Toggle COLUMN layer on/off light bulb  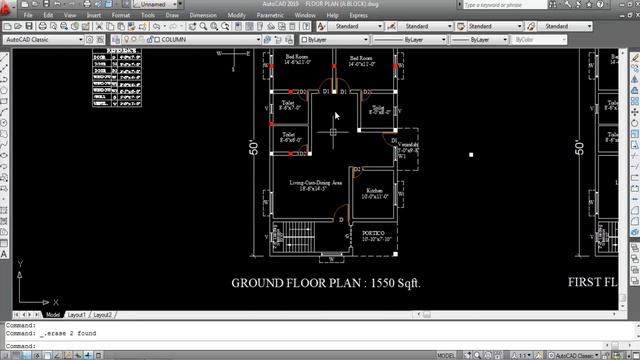[126, 40]
